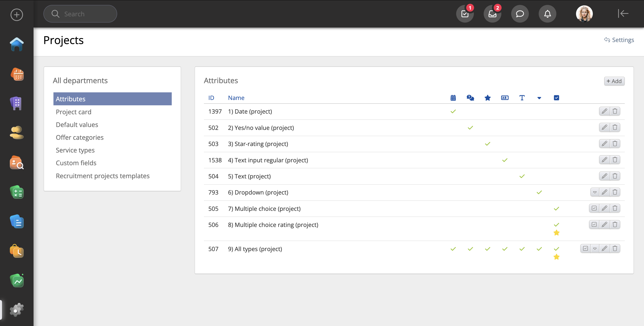The width and height of the screenshot is (644, 326).
Task: Open the tasks icon with badge 1
Action: 465,14
